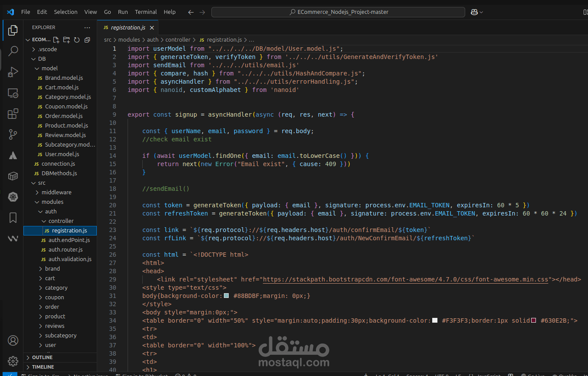This screenshot has height=376, width=588.
Task: Open the Containers (Docker) view
Action: pos(13,176)
